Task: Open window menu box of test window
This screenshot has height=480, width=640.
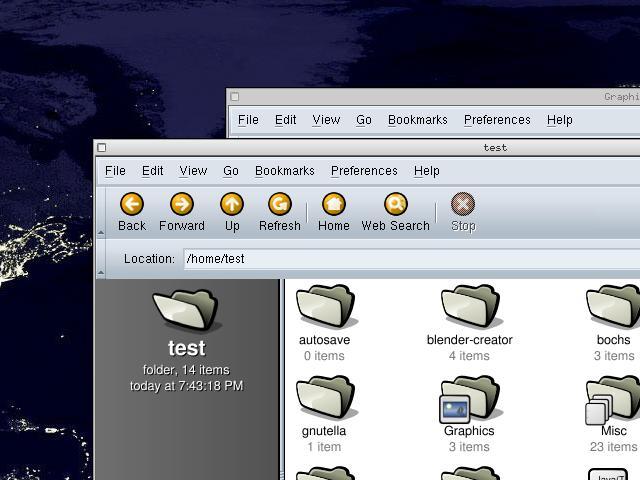Action: (x=102, y=147)
